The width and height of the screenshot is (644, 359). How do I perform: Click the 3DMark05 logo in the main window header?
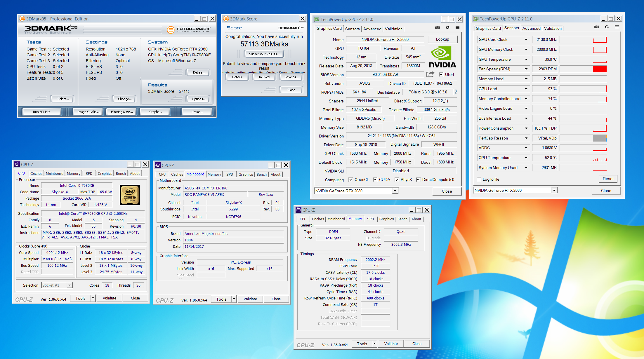51,29
